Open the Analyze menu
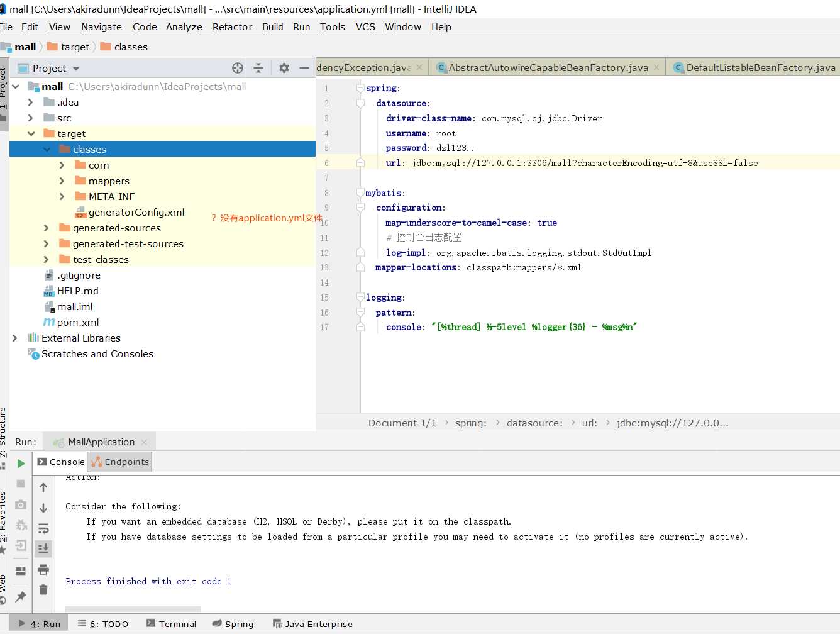Viewport: 840px width, 634px height. point(184,26)
